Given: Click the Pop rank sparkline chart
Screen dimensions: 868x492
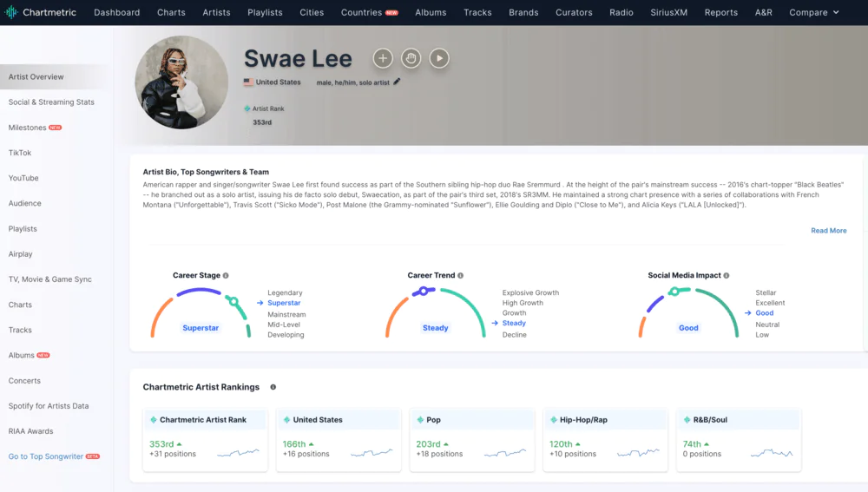Looking at the screenshot, I should click(505, 453).
